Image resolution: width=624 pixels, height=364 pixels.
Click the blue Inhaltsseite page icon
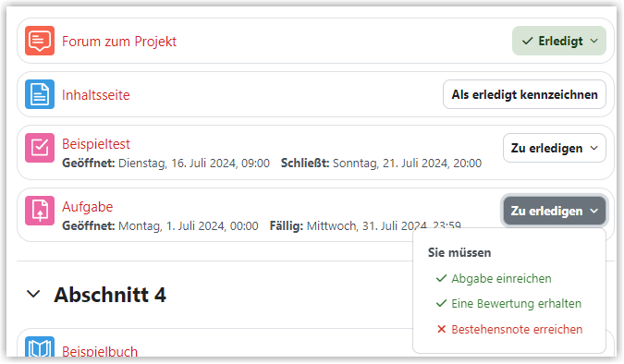click(x=40, y=94)
